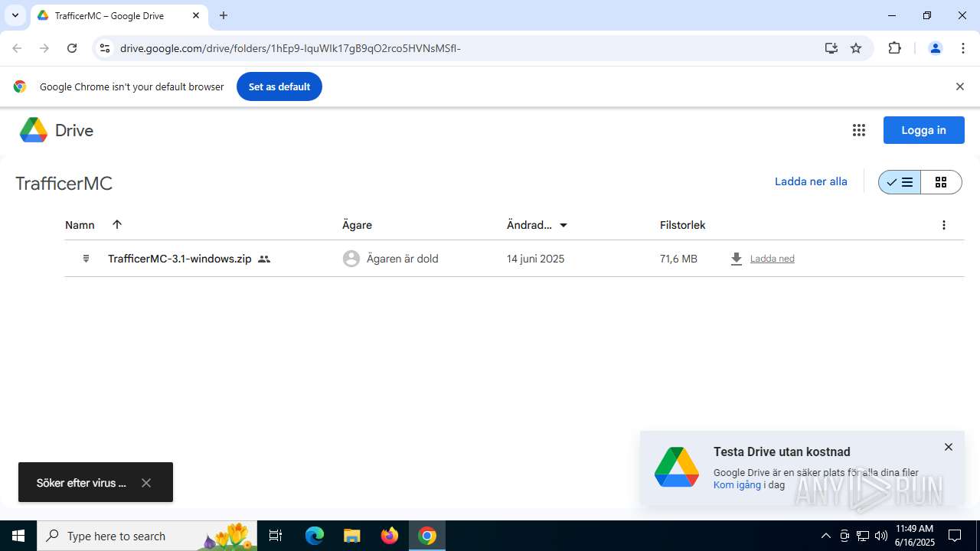Screen dimensions: 980x551
Task: Click the Chrome taskbar icon
Action: pos(427,536)
